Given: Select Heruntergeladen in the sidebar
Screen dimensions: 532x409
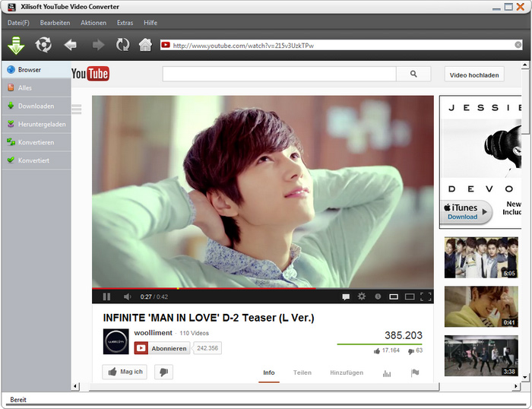Looking at the screenshot, I should coord(36,124).
